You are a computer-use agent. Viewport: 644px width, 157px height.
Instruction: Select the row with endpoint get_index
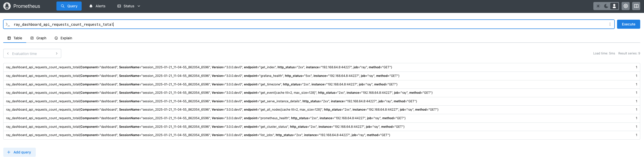322,67
